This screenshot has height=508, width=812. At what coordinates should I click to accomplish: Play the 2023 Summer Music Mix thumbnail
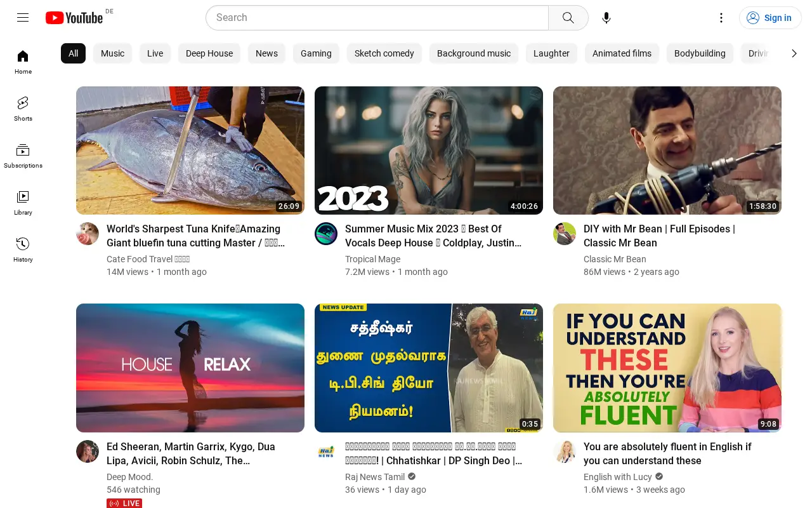(x=429, y=150)
